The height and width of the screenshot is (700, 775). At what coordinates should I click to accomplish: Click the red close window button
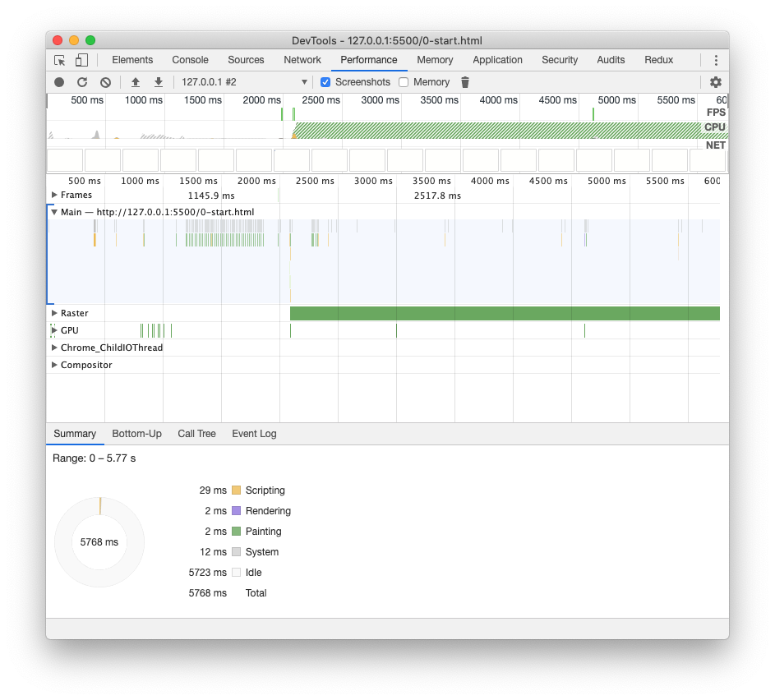point(58,40)
